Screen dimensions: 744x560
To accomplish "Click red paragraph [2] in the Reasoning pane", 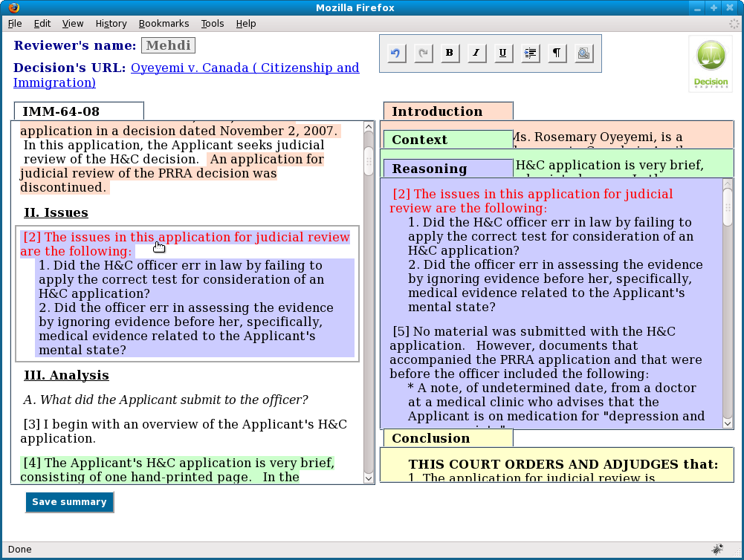I will tap(531, 201).
